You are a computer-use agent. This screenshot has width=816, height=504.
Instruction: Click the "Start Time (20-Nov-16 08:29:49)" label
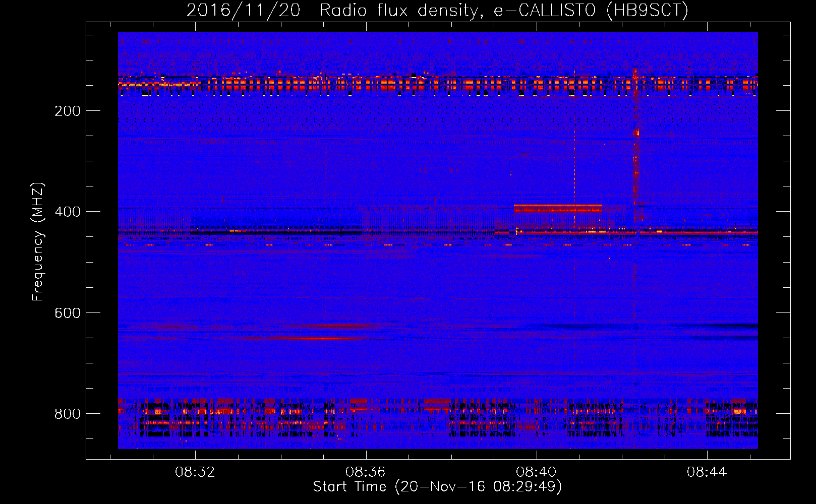point(437,487)
